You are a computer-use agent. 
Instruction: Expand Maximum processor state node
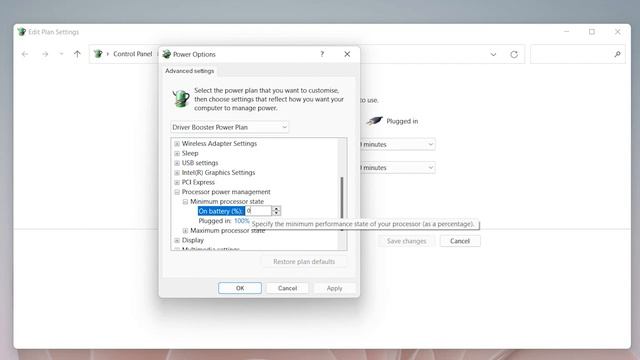coord(185,231)
